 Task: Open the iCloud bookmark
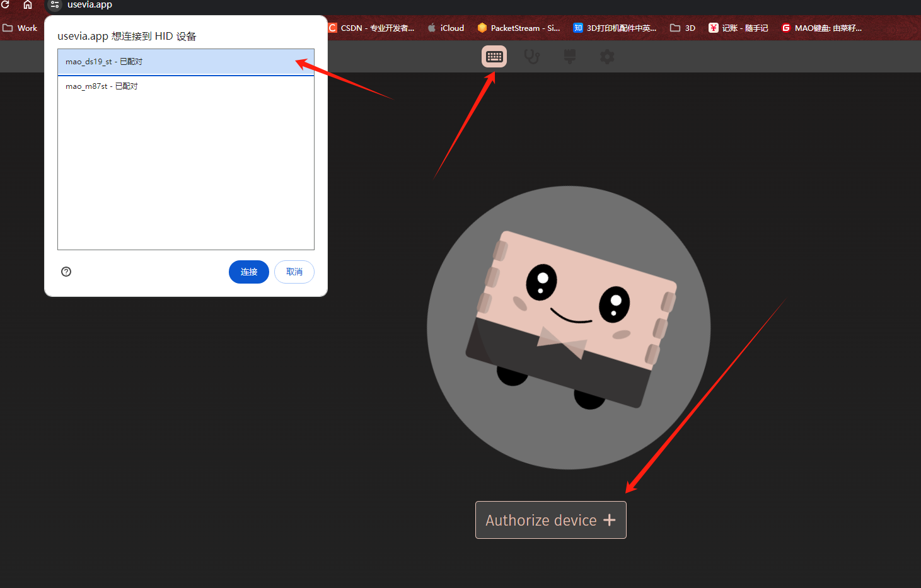pos(446,28)
